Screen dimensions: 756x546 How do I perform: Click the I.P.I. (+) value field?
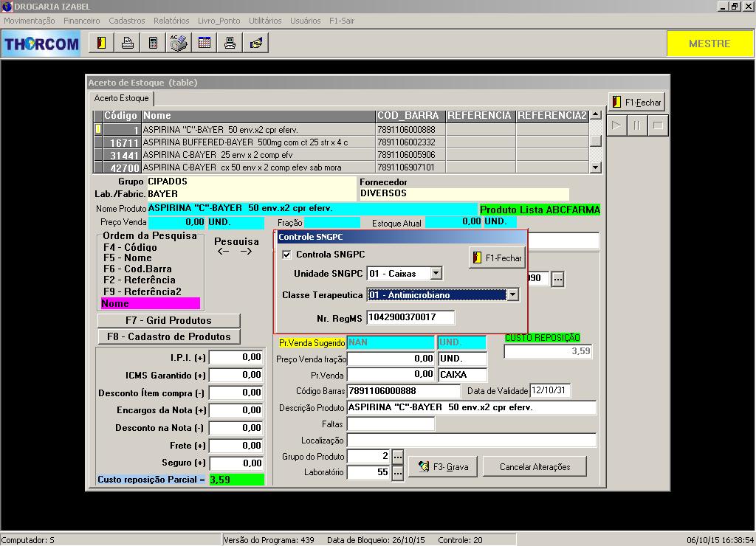tap(236, 357)
